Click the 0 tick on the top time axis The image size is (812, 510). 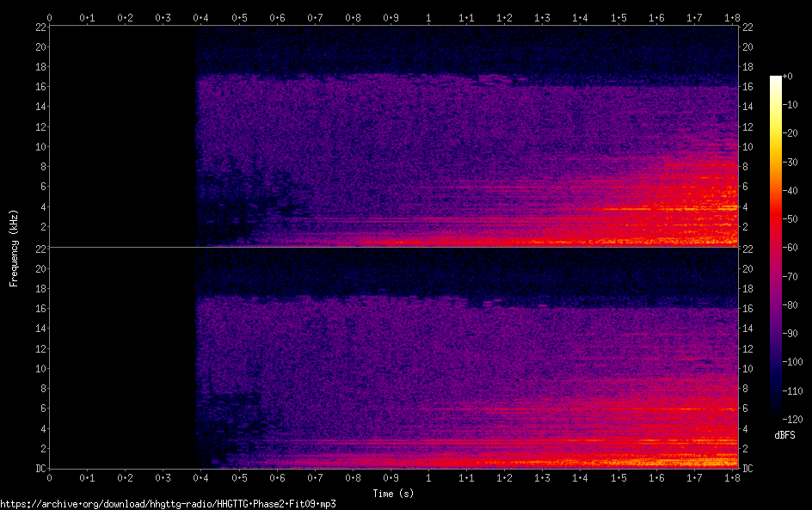coord(49,17)
